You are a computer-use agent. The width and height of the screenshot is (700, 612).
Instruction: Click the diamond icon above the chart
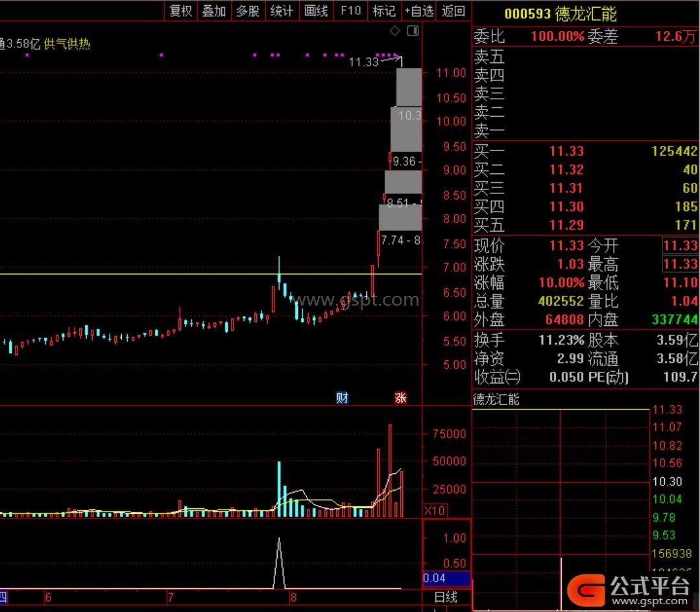pos(395,31)
